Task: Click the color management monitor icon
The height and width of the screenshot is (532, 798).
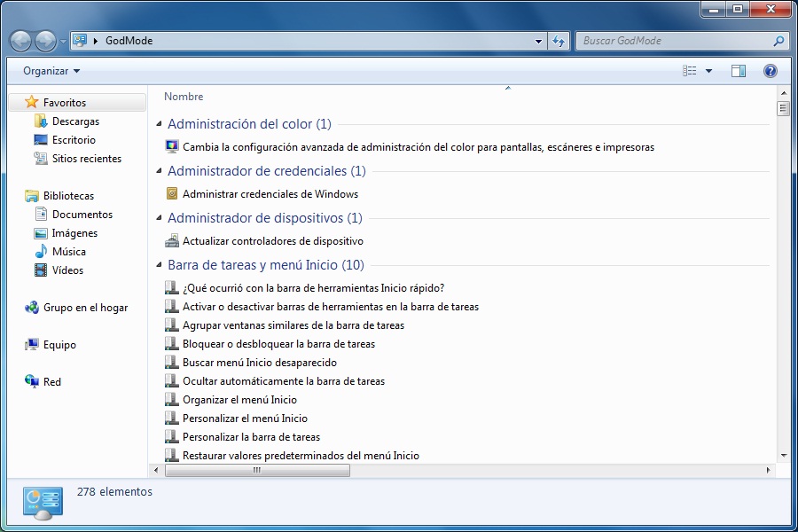Action: (172, 146)
